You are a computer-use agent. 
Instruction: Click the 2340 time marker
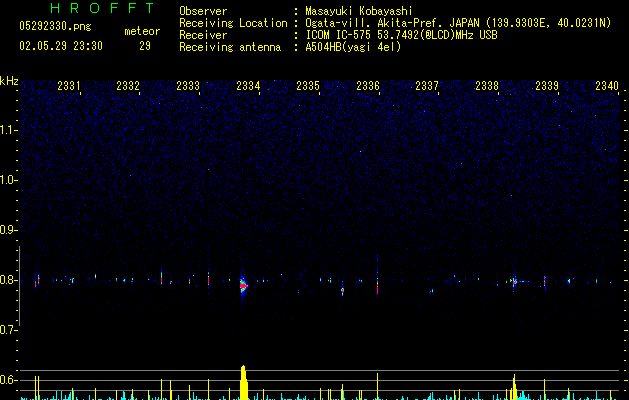pos(607,86)
